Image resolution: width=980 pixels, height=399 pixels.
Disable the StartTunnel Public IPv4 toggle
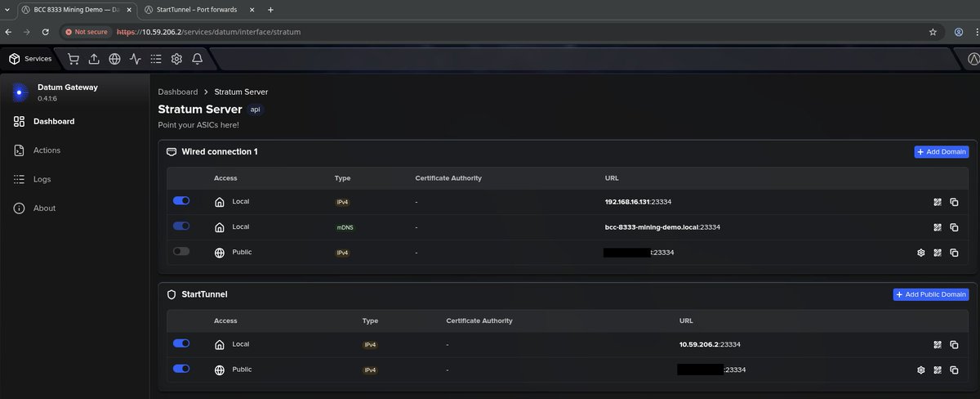point(181,369)
